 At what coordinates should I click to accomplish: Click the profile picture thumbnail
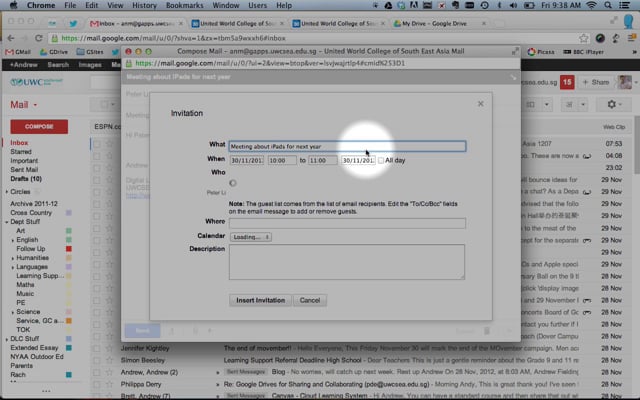(x=624, y=82)
